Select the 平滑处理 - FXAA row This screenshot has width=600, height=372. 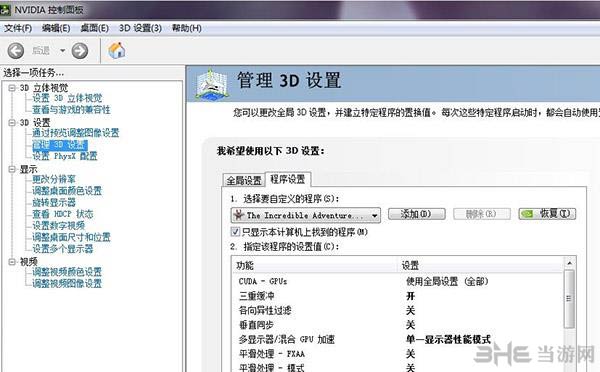[x=398, y=354]
